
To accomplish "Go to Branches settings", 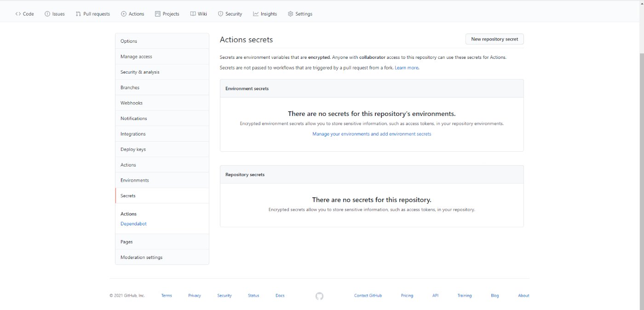I will point(162,87).
